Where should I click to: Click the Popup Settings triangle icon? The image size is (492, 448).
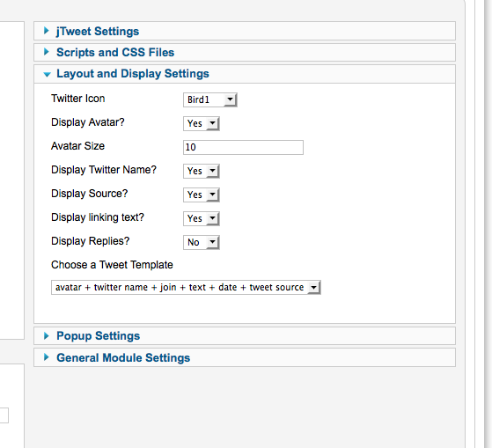coord(47,335)
